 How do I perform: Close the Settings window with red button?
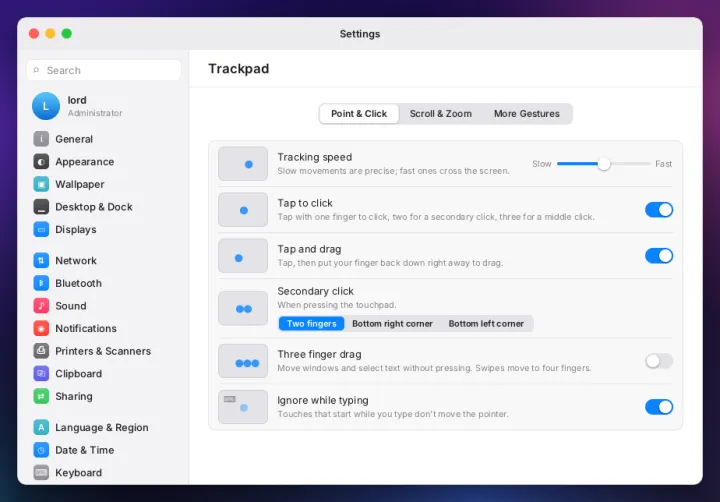pyautogui.click(x=34, y=34)
